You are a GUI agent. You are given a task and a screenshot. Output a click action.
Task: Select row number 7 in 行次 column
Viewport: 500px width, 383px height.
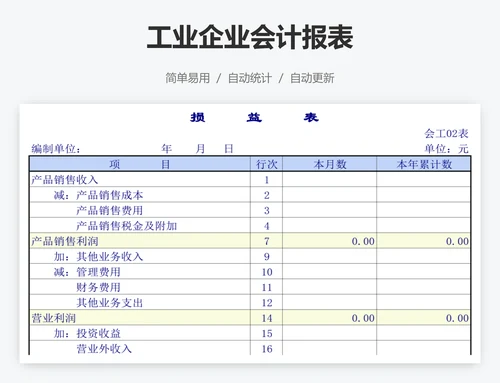click(x=267, y=241)
